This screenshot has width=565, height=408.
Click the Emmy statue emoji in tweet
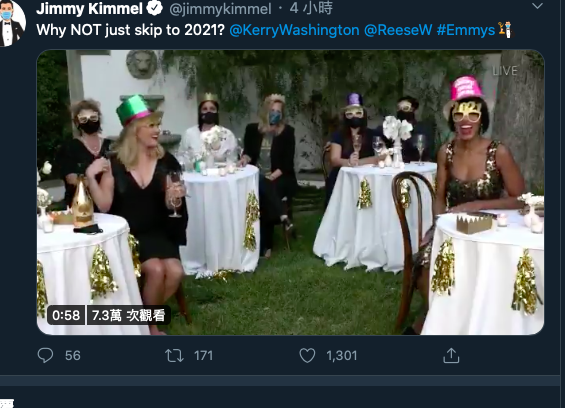point(505,30)
